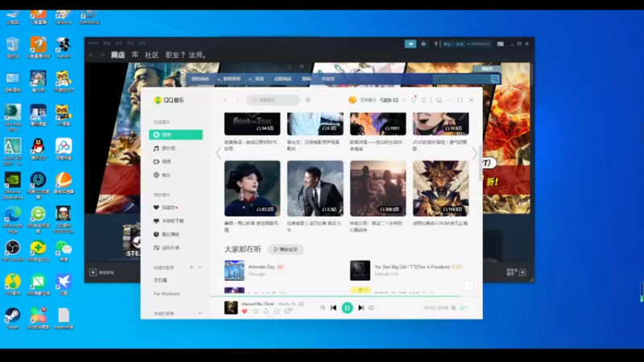Viewport: 644px width, 362px height.
Task: Open the profile name tab in Steam window
Action: click(186, 55)
